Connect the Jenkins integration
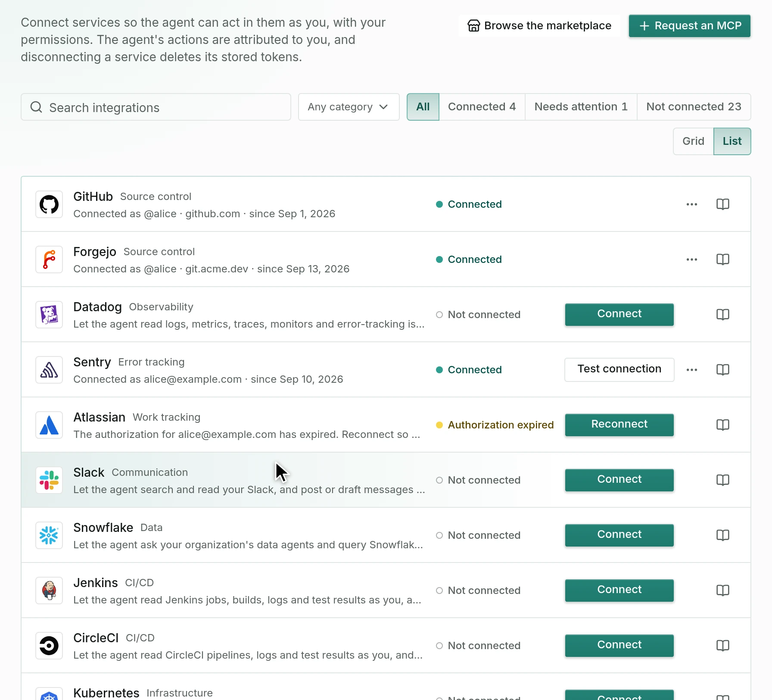The image size is (772, 700). pos(619,590)
